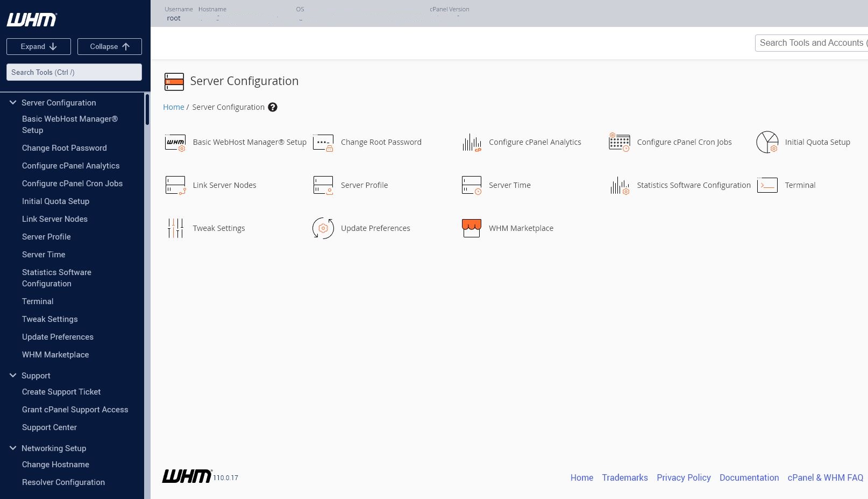Select Grant cPanel Support Access
868x499 pixels.
tap(75, 410)
